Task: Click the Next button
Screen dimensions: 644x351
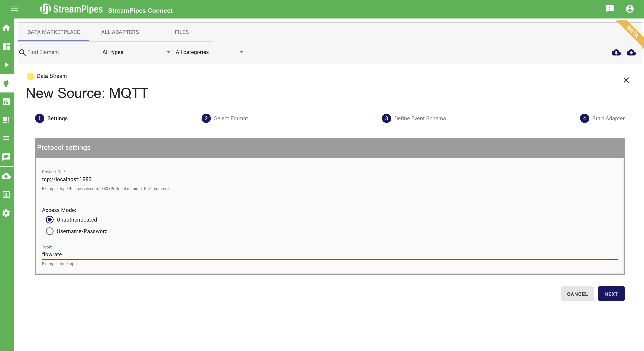Action: 611,294
